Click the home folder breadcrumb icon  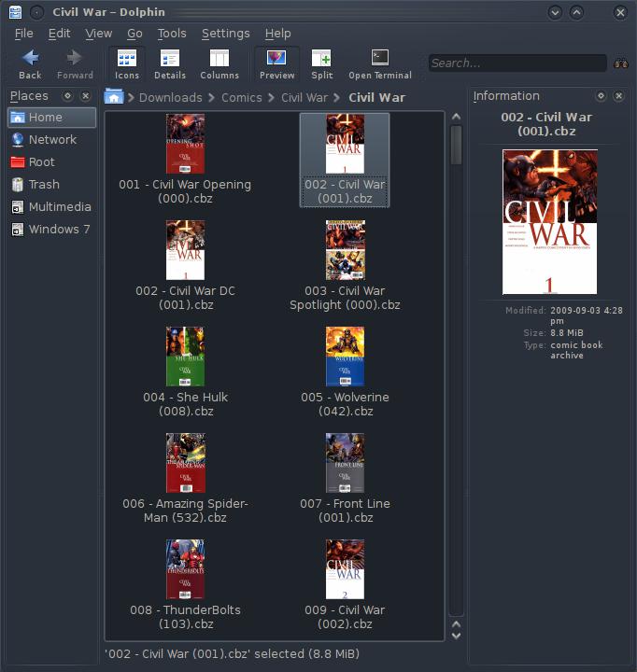pyautogui.click(x=114, y=96)
